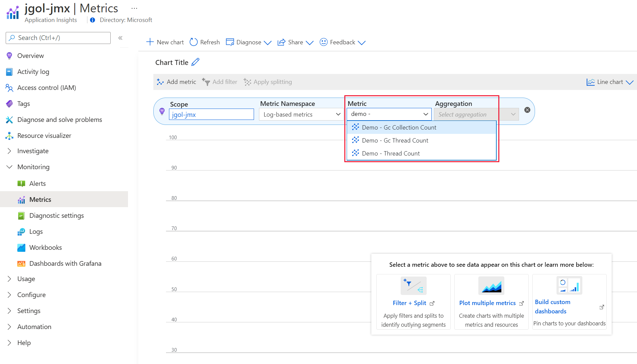Expand the Usage section
The height and width of the screenshot is (364, 637).
click(x=9, y=279)
